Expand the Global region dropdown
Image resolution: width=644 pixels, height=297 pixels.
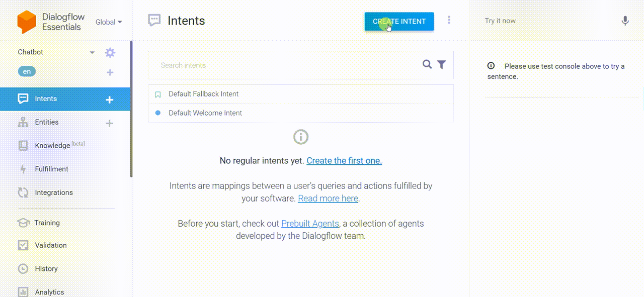(109, 22)
